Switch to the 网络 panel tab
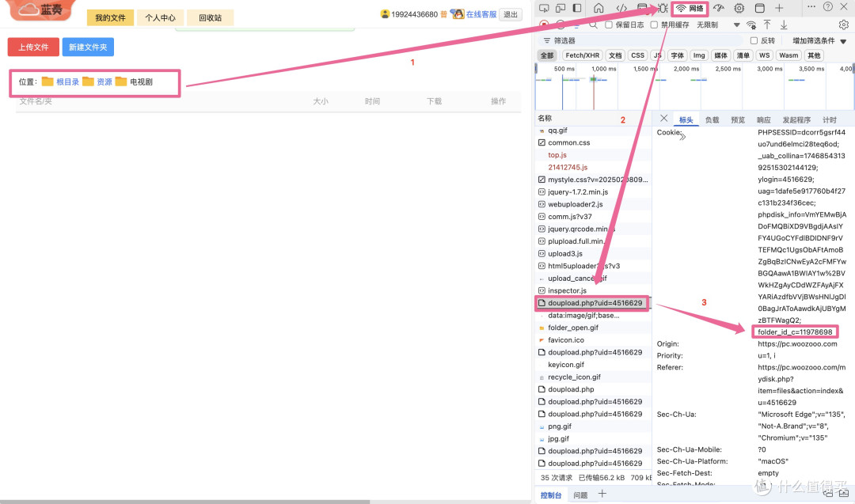855x504 pixels. pos(690,8)
